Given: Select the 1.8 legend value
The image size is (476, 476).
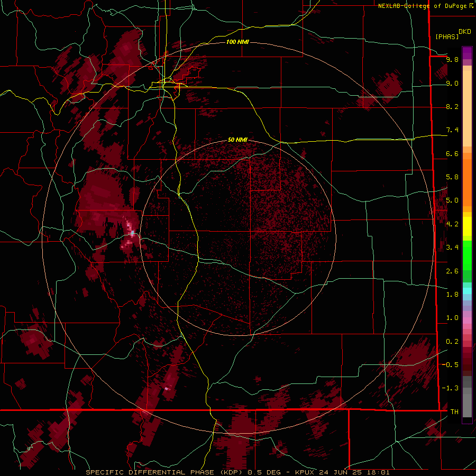Looking at the screenshot, I should point(452,295).
